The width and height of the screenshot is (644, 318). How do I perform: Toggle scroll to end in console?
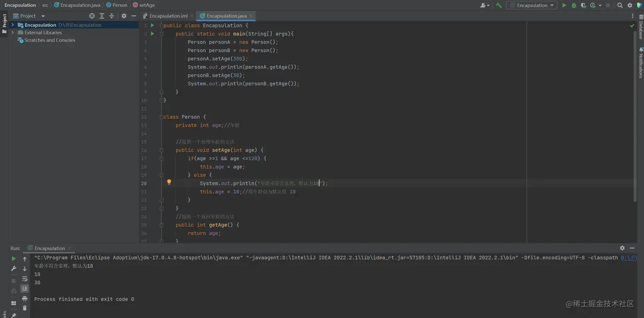(x=25, y=289)
